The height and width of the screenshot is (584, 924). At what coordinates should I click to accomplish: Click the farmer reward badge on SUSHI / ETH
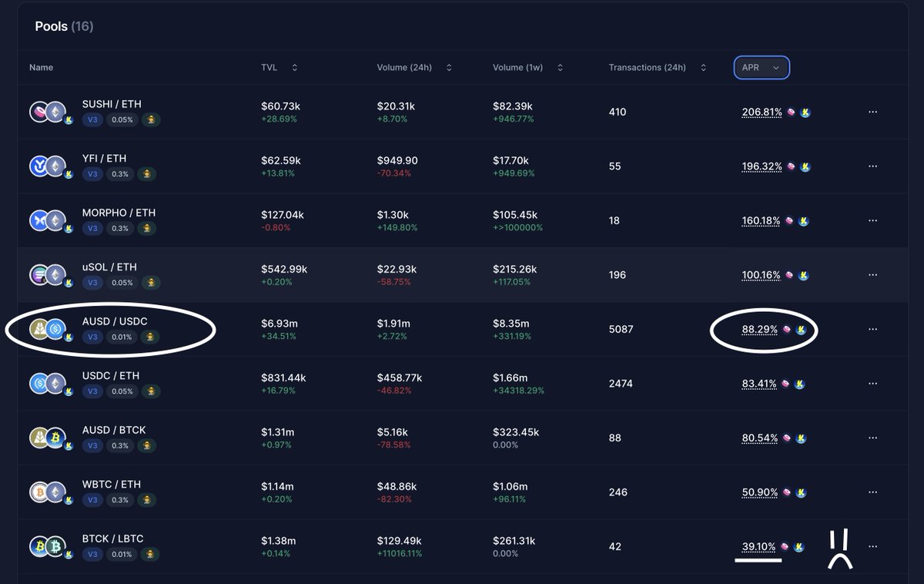point(151,120)
